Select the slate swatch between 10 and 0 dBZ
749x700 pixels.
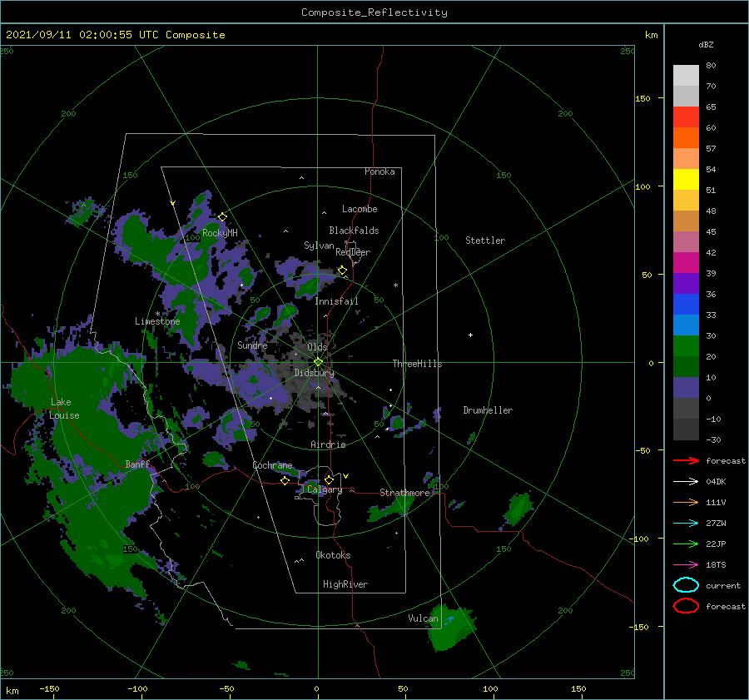(x=686, y=388)
